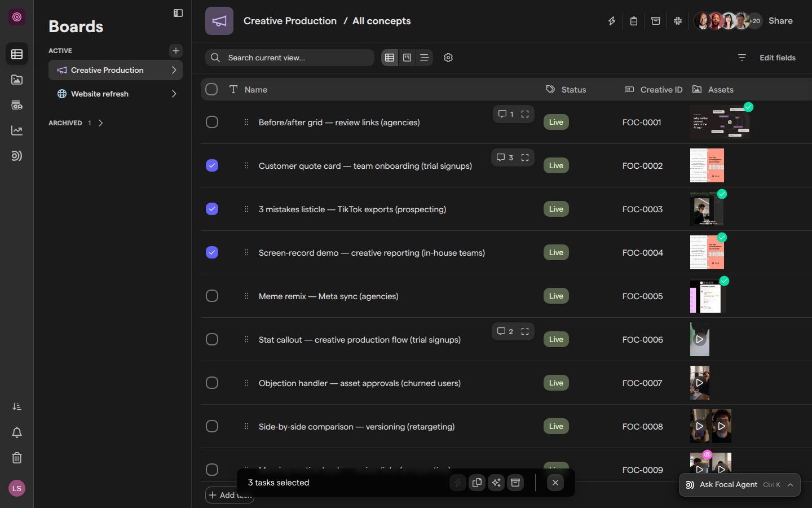
Task: Expand the Website refresh board chevron
Action: [x=174, y=94]
